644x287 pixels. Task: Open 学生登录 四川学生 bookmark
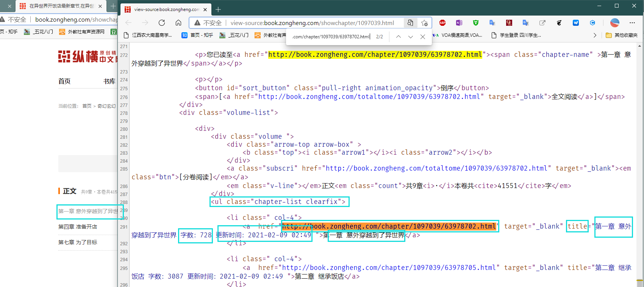[x=516, y=35]
